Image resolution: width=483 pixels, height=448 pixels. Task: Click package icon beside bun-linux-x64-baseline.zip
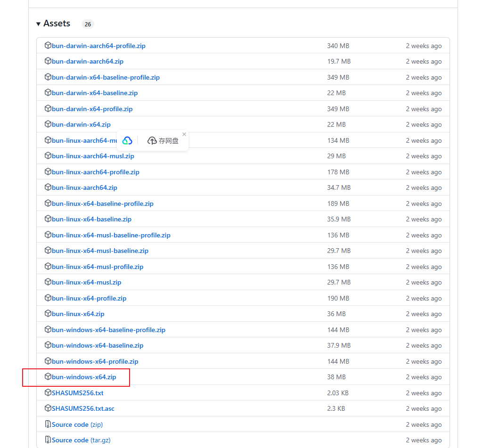point(48,219)
